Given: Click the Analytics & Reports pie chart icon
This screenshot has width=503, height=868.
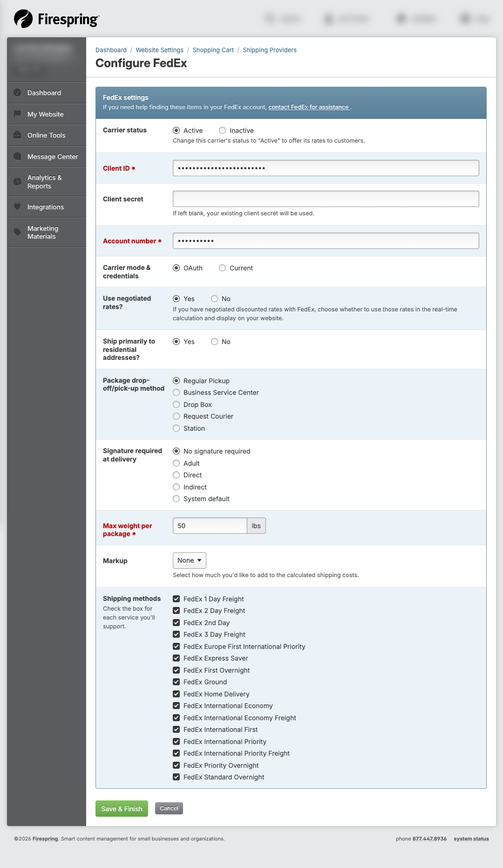Looking at the screenshot, I should point(17,181).
